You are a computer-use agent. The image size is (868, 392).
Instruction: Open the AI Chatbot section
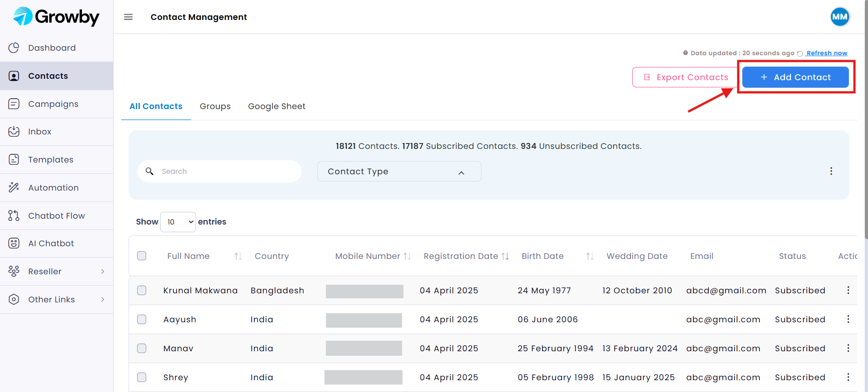(51, 244)
